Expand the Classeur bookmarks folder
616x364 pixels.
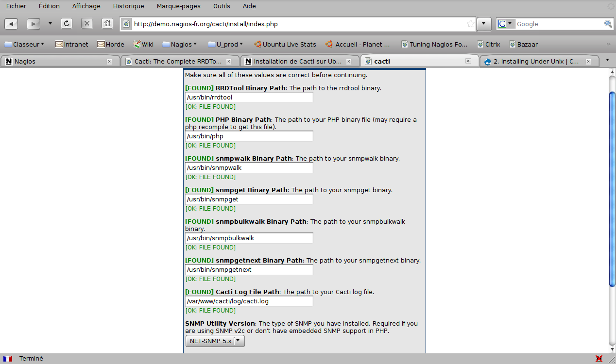(24, 44)
